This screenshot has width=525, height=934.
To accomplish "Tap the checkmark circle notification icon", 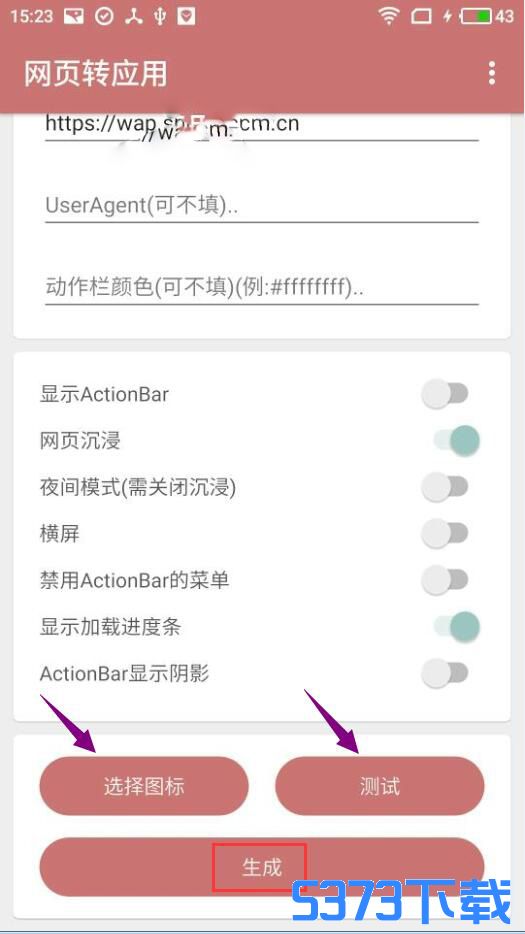I will tap(104, 16).
